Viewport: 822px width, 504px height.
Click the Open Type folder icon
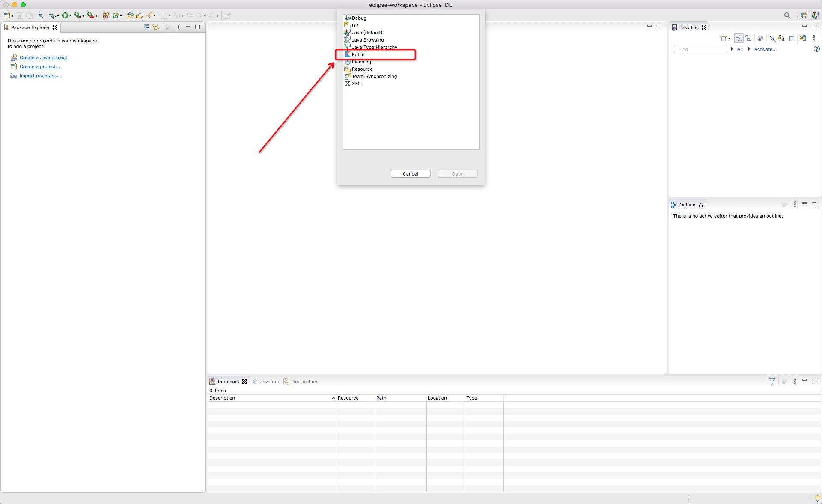point(130,15)
